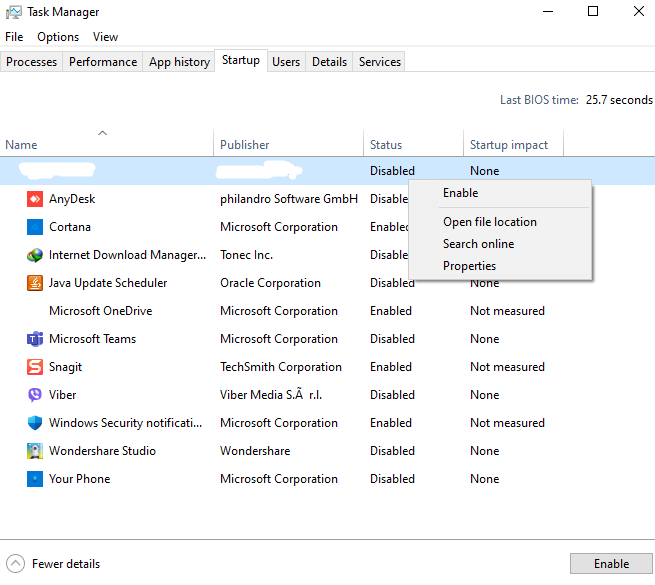
Task: Click Tonec Inc. publisher cell
Action: point(246,255)
